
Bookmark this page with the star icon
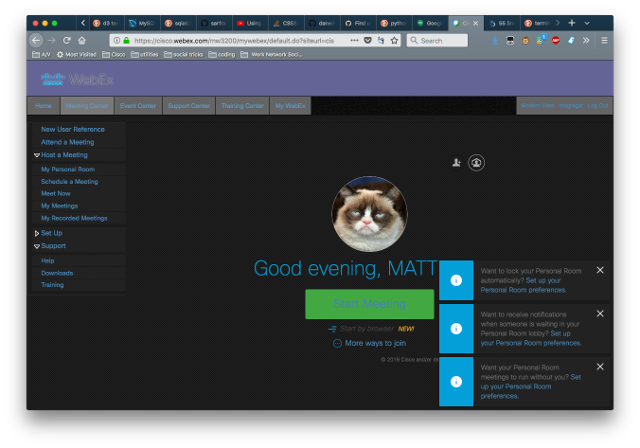point(394,40)
